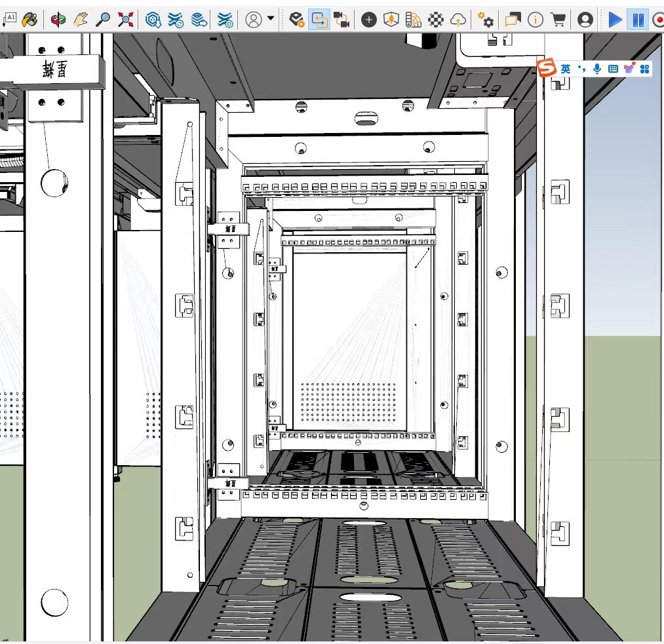
Task: Open the 3D Warehouse download icon
Action: (x=153, y=20)
